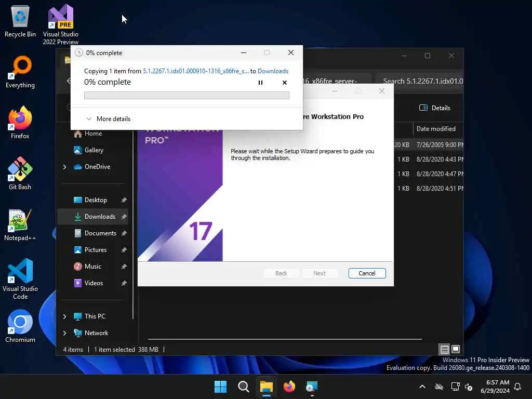Image resolution: width=532 pixels, height=399 pixels.
Task: Click the copy progress bar
Action: point(187,96)
